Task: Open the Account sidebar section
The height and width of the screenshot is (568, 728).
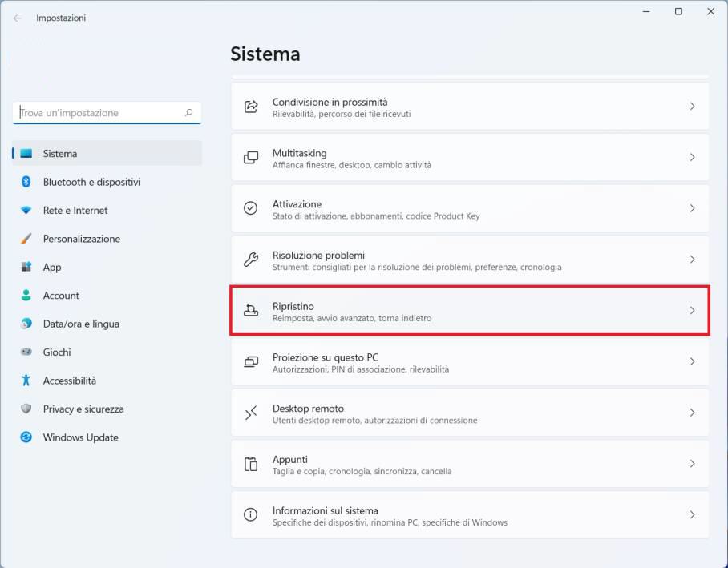Action: 61,296
